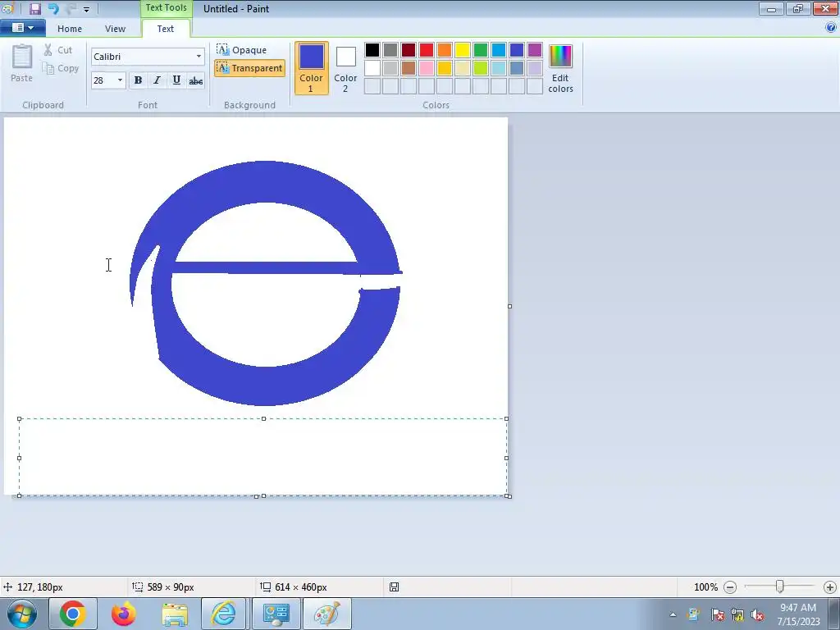Click the Cut scissors button
This screenshot has height=630, width=840.
point(58,50)
